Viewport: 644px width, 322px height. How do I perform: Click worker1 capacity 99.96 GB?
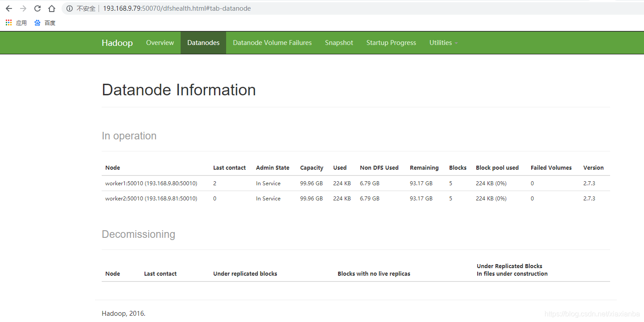click(311, 183)
